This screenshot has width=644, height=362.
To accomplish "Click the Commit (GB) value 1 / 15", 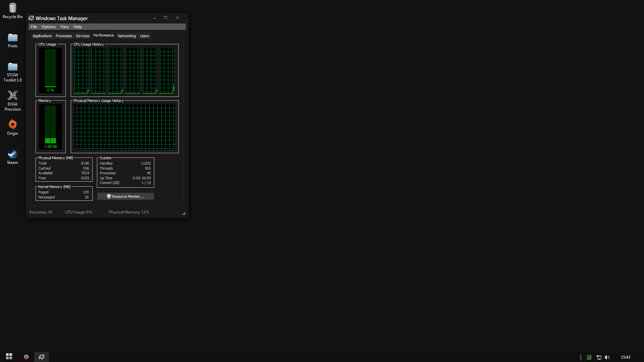I will (146, 183).
